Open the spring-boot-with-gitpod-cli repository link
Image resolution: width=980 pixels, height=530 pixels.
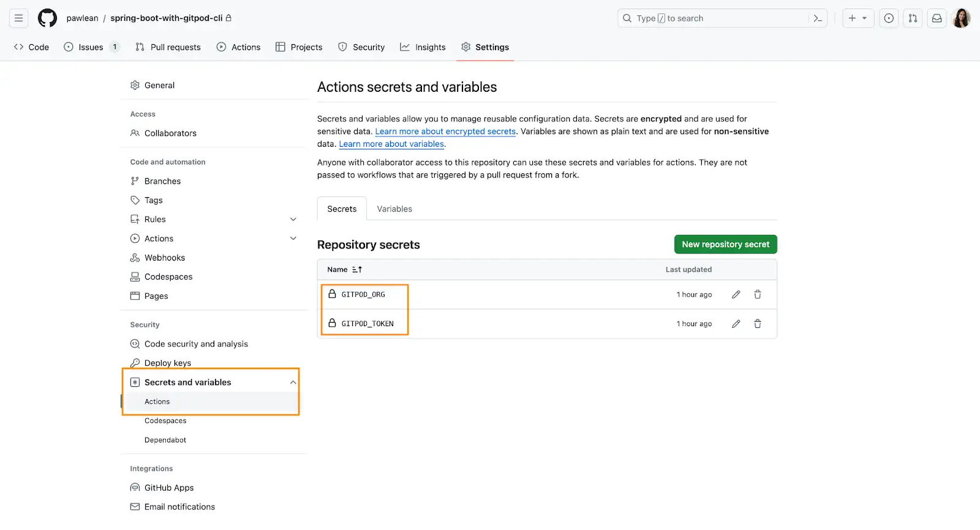(x=166, y=18)
